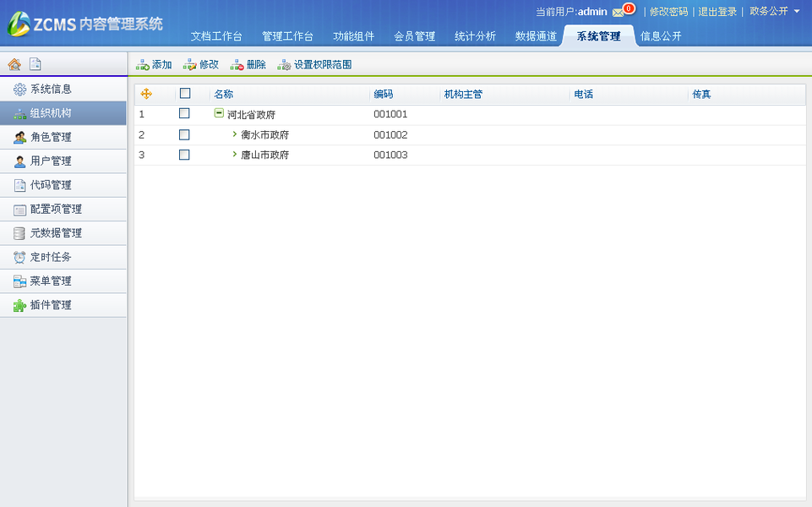
Task: Expand the 衡水市政府 tree node
Action: pyautogui.click(x=233, y=134)
